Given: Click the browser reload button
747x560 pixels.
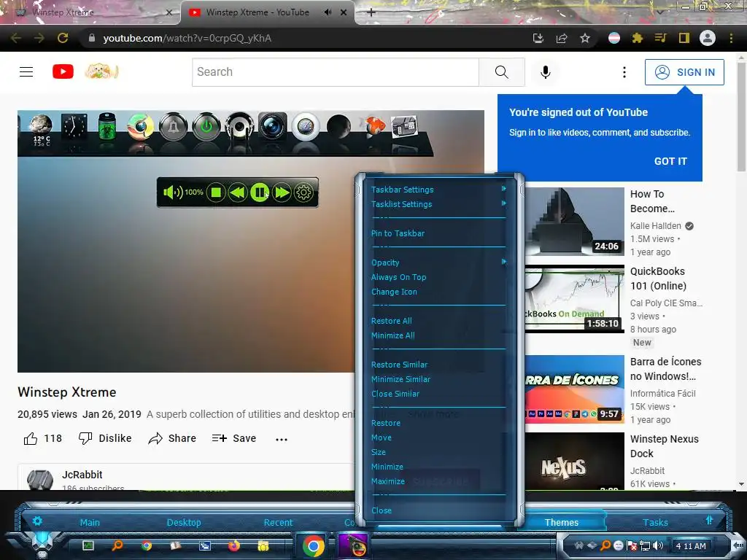Looking at the screenshot, I should pyautogui.click(x=63, y=38).
